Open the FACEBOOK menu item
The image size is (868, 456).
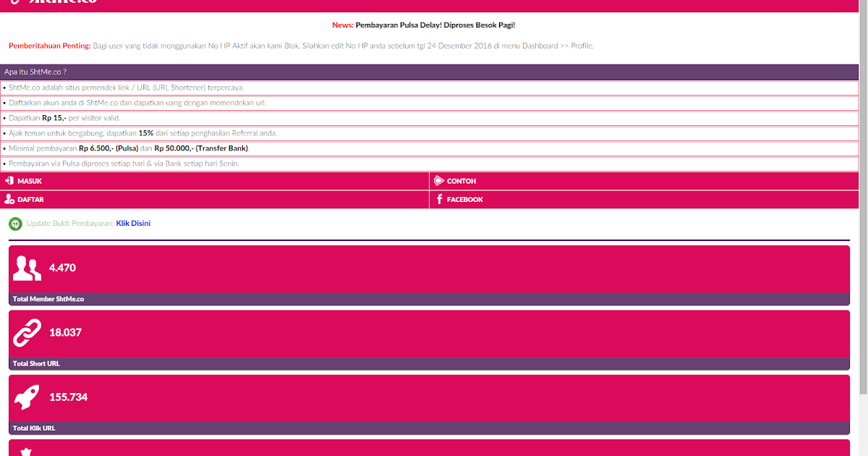(644, 199)
